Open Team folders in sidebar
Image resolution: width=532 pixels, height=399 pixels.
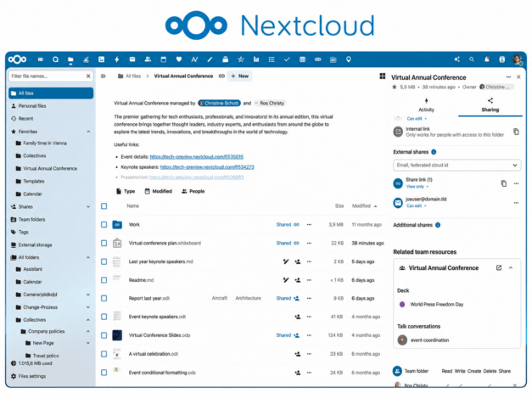tap(51, 219)
